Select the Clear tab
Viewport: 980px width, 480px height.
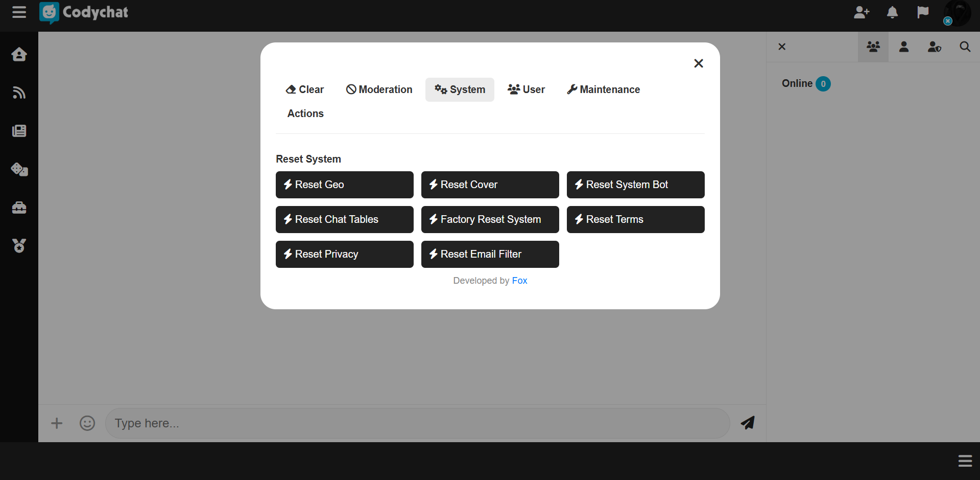coord(305,89)
